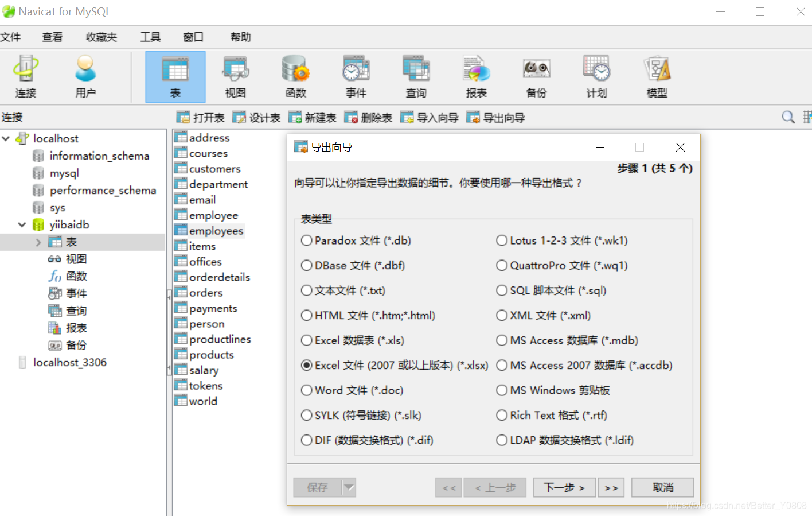This screenshot has width=812, height=516.
Task: Select the productlines table
Action: click(213, 339)
